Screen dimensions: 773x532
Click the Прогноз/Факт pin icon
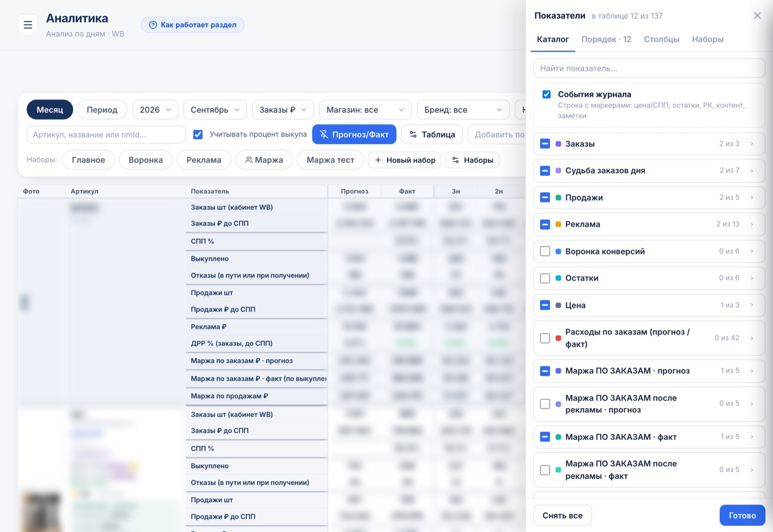coord(324,134)
